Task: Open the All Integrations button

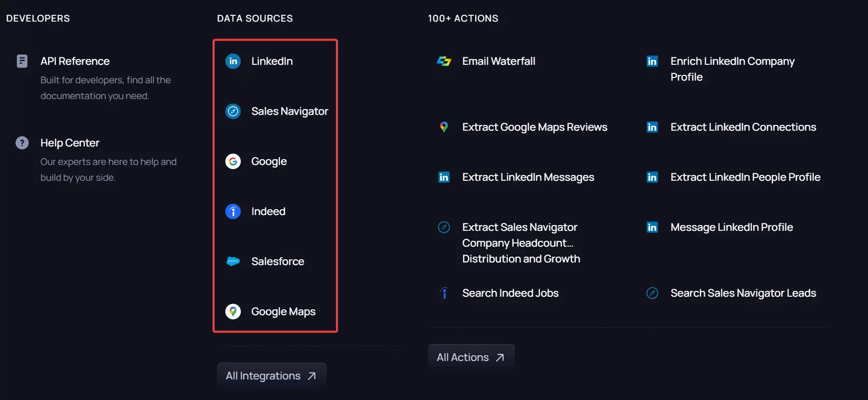Action: click(x=271, y=376)
